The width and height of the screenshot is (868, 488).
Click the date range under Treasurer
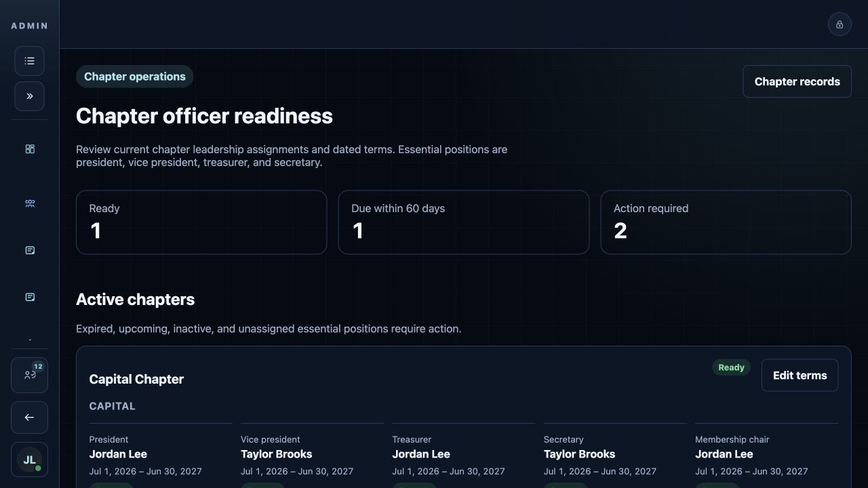point(448,471)
